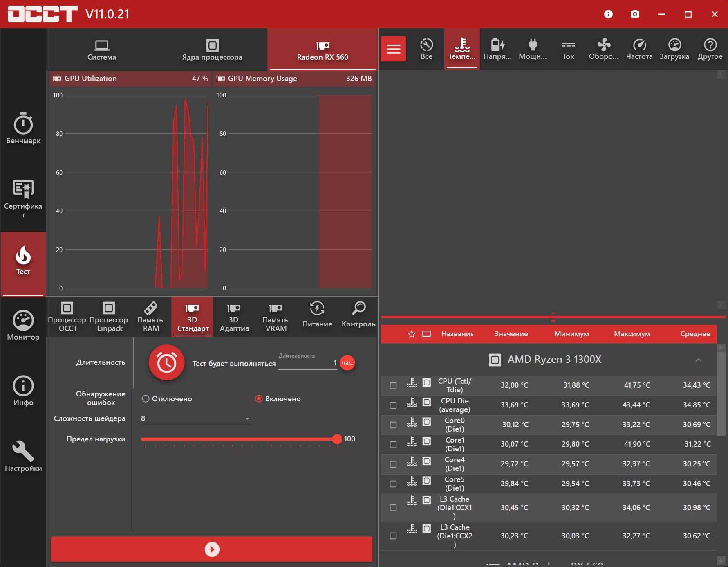Switch to the Система tab
Screen dimensions: 728x567
101,49
